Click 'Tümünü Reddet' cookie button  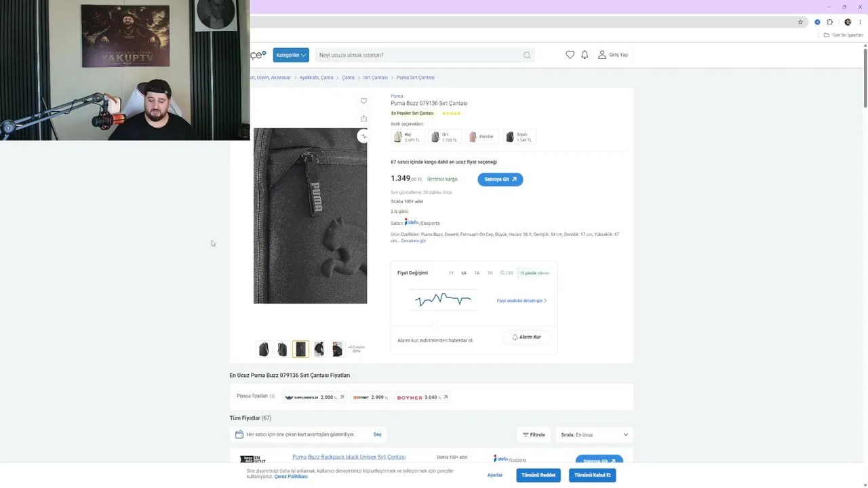tap(538, 475)
